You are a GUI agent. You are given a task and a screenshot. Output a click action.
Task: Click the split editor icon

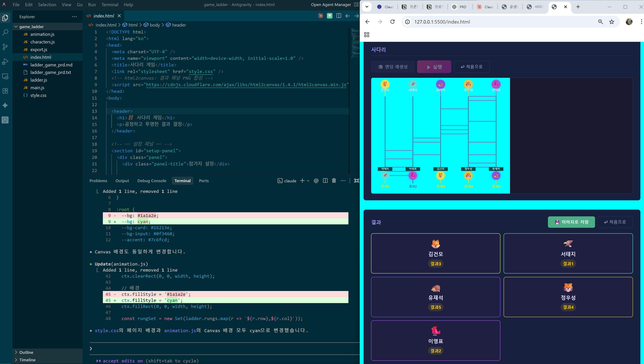tap(339, 16)
